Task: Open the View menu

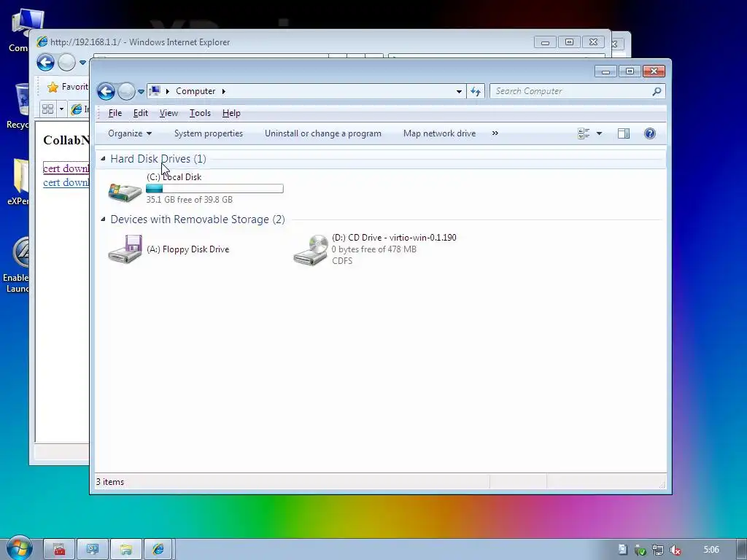Action: tap(169, 113)
